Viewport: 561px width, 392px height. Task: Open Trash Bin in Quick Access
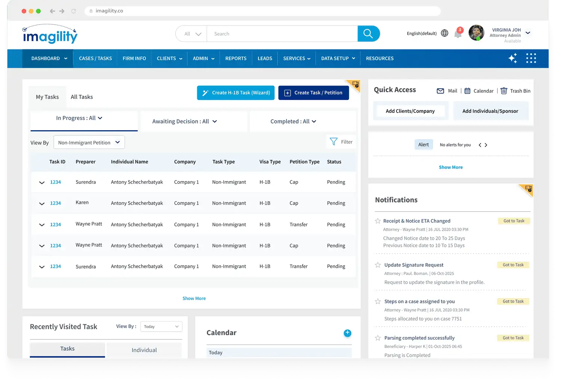point(515,91)
